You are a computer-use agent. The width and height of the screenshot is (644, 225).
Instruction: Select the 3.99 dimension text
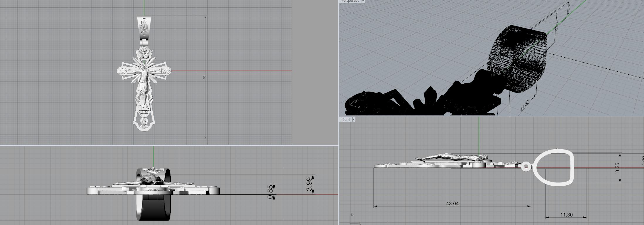coord(310,184)
